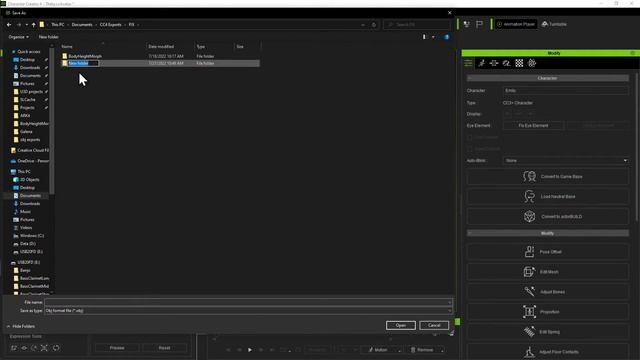
Task: Open the Organize menu
Action: tap(18, 37)
